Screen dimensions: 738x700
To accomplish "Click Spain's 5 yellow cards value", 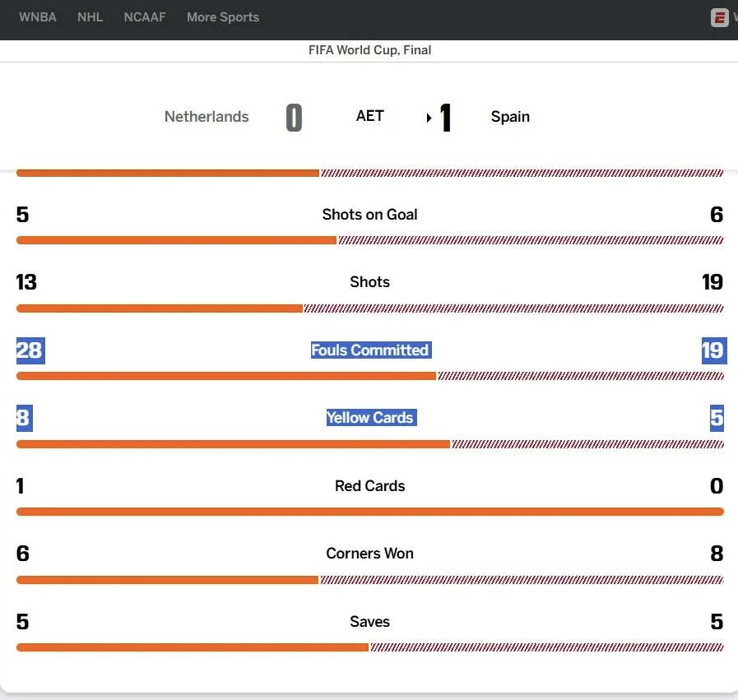I will point(717,418).
